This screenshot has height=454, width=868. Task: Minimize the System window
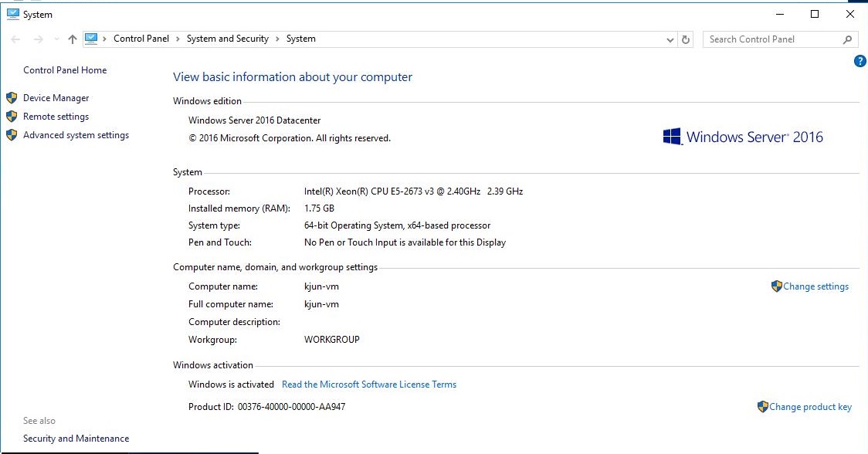pyautogui.click(x=780, y=15)
